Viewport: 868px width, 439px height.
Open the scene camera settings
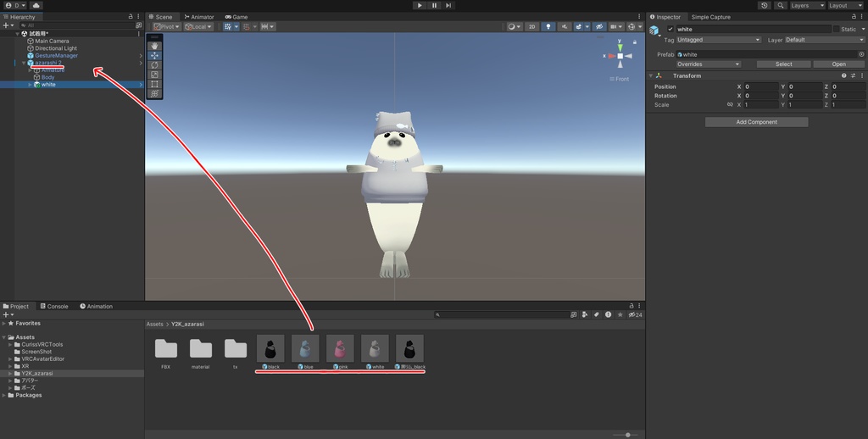615,26
